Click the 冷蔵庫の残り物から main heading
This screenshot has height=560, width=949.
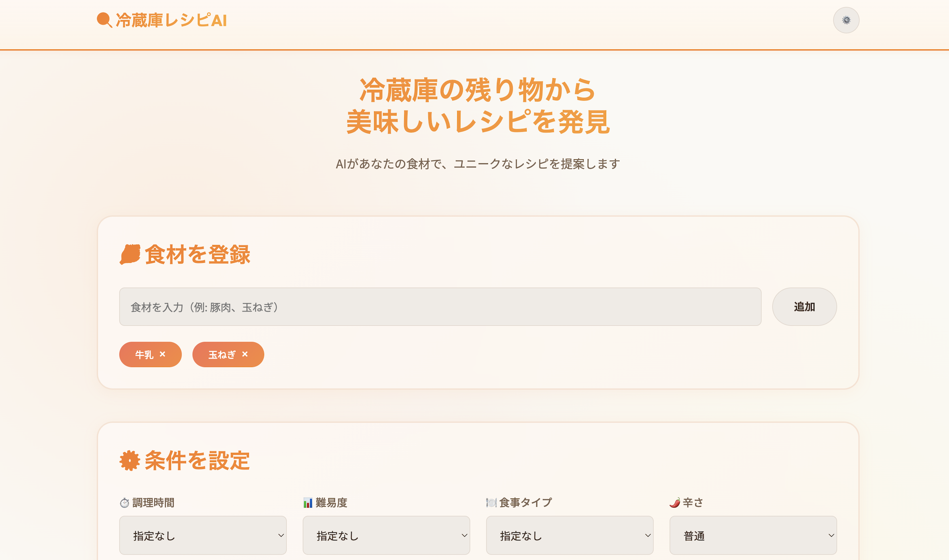(478, 90)
